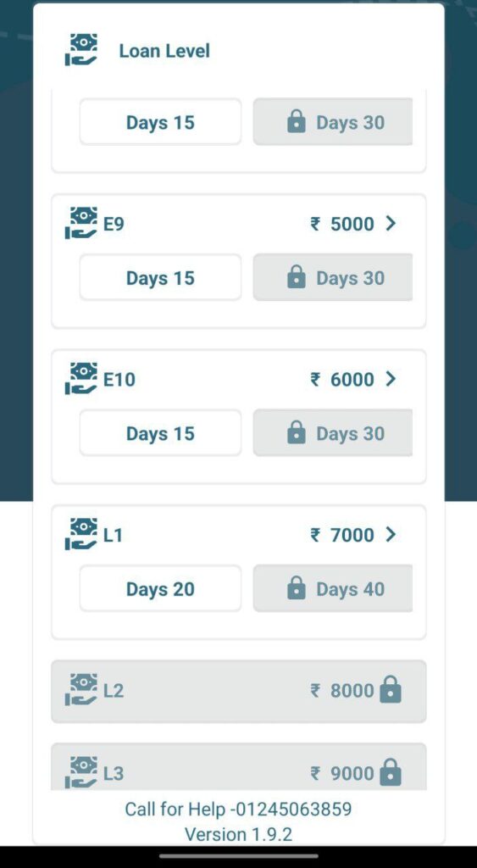The width and height of the screenshot is (477, 868).
Task: Tap locked Days 30 button under E10
Action: (333, 433)
